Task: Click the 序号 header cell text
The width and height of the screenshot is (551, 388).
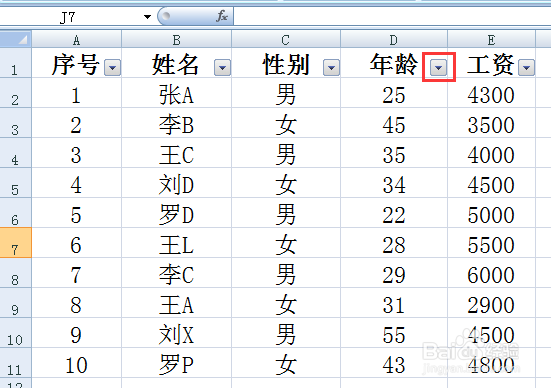Action: pyautogui.click(x=75, y=65)
